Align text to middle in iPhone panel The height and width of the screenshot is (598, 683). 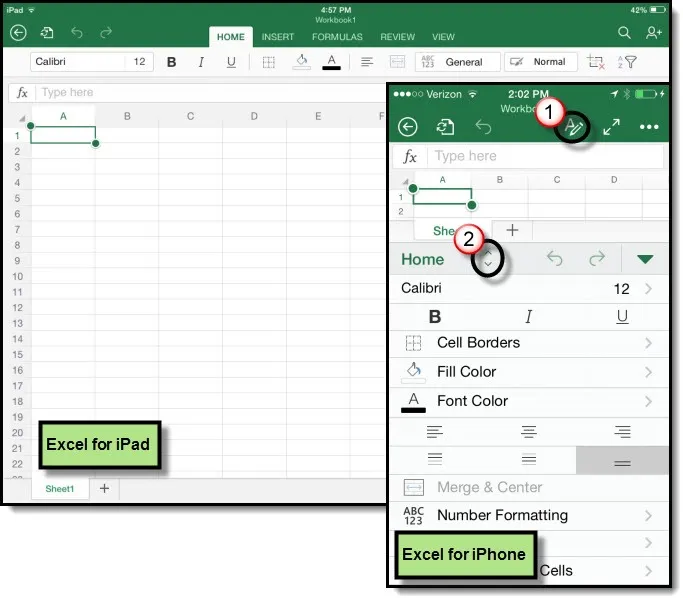pos(529,459)
